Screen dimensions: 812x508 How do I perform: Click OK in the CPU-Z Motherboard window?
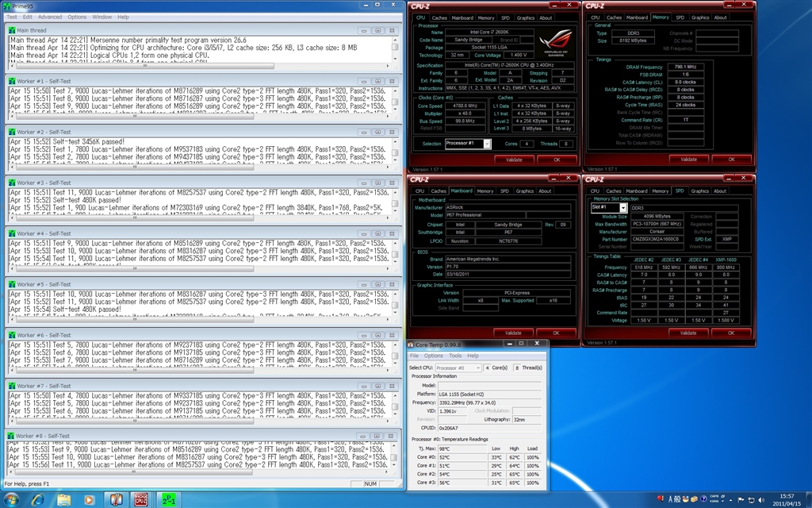click(x=556, y=333)
